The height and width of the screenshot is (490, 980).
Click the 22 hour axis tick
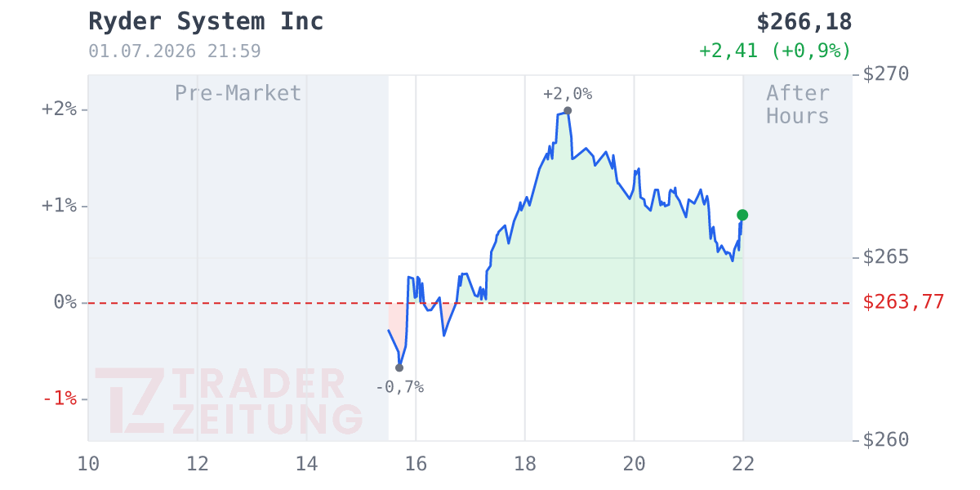(x=743, y=464)
